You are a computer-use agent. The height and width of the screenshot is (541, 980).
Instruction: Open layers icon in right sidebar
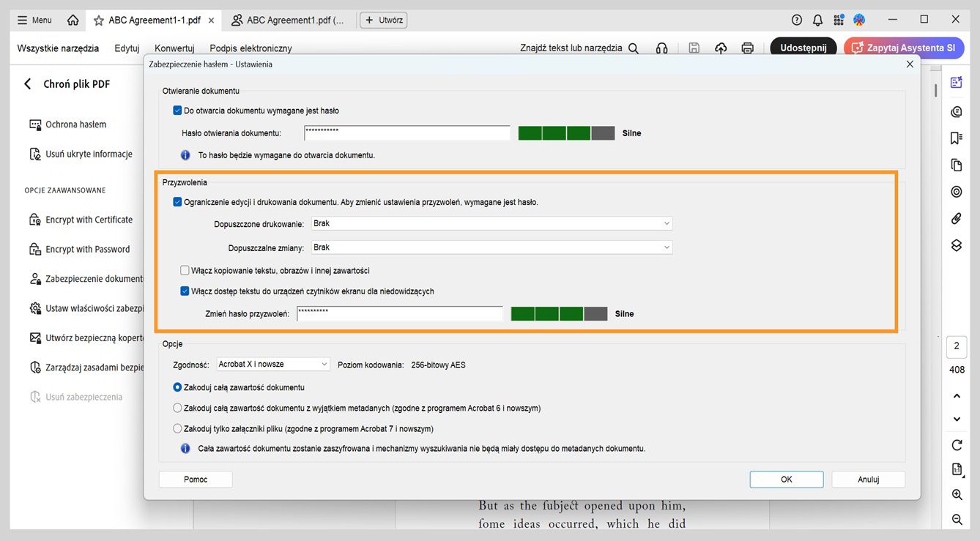point(957,245)
